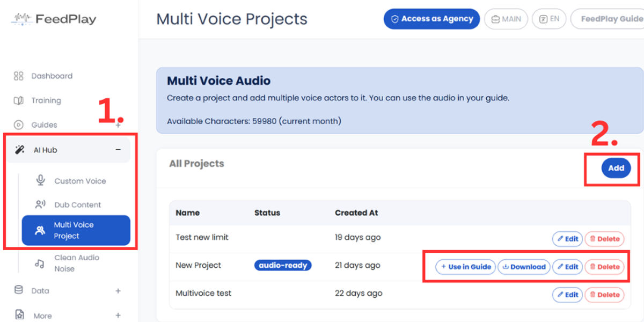Open the EN language selector
Viewport: 644px width, 322px height.
coord(549,19)
